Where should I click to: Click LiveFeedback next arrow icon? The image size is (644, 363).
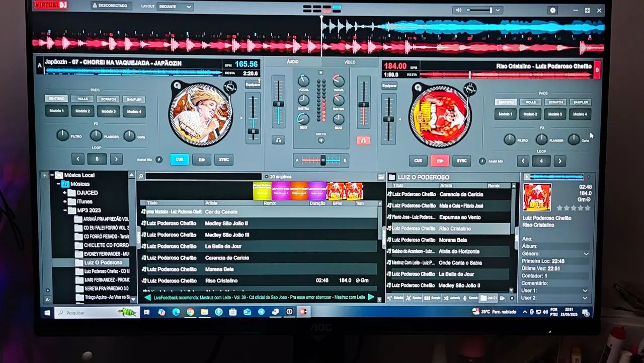(371, 297)
